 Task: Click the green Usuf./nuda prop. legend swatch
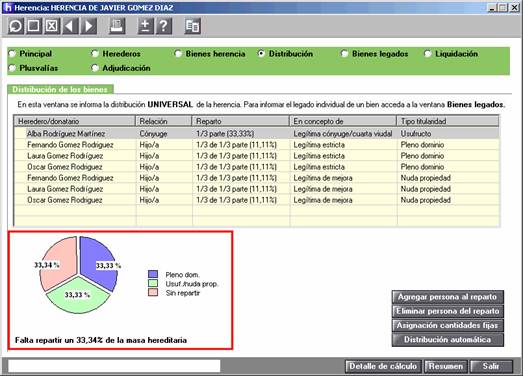click(153, 283)
